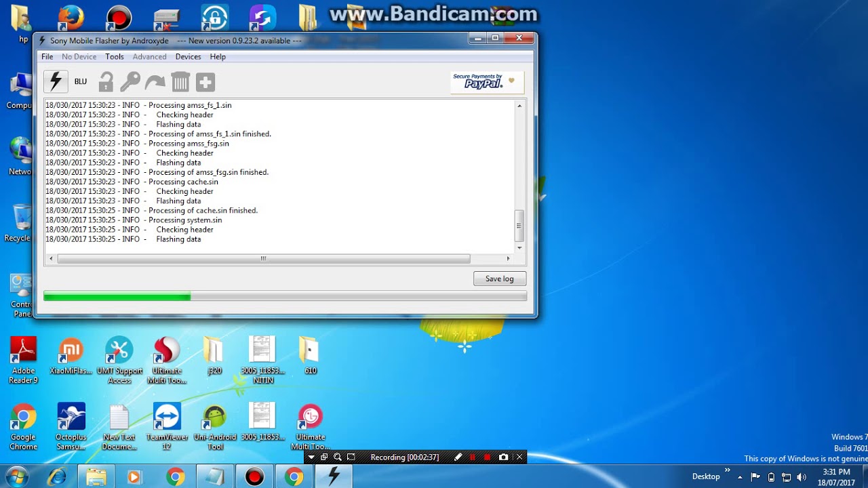Select the XiaoMiFlash desktop shortcut
This screenshot has height=488, width=868.
coord(71,357)
